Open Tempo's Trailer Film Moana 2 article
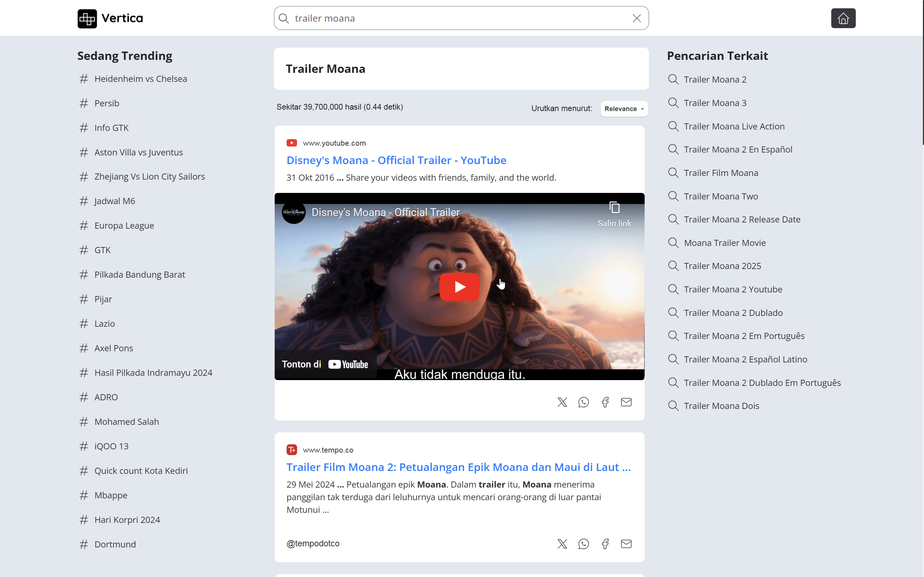Image resolution: width=924 pixels, height=577 pixels. 458,467
